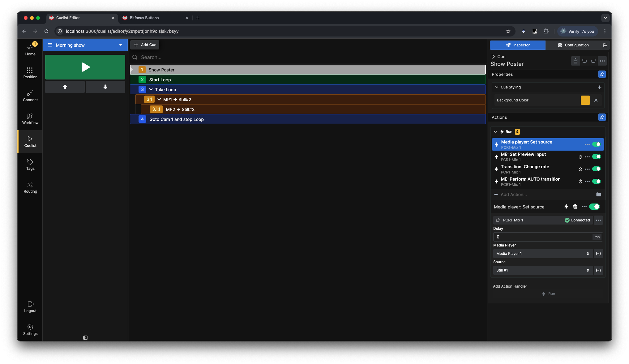Disable the ME: Set Preview input toggle
The image size is (629, 364).
596,157
